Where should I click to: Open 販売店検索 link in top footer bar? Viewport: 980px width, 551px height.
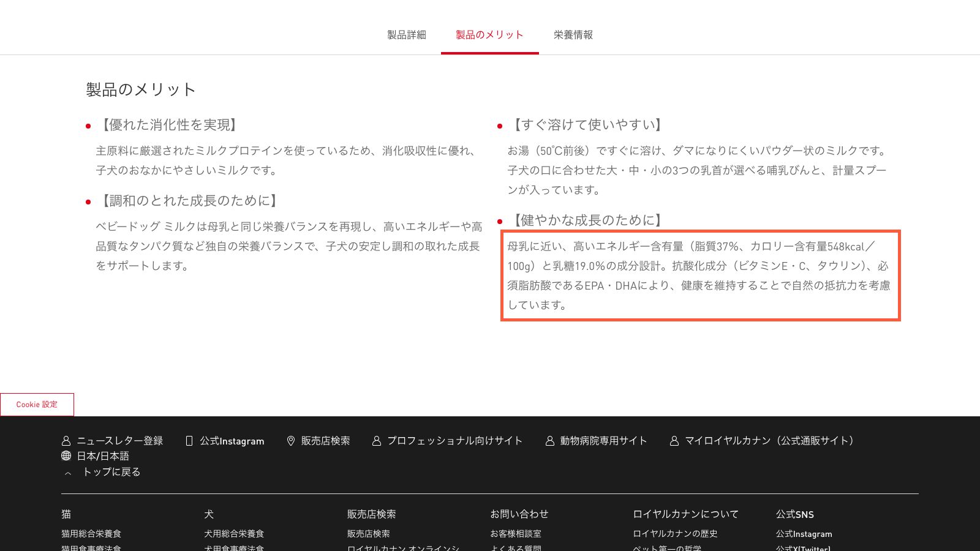point(325,441)
